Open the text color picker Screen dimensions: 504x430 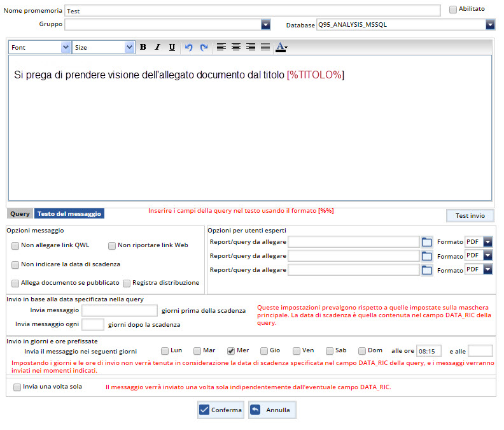pos(281,47)
